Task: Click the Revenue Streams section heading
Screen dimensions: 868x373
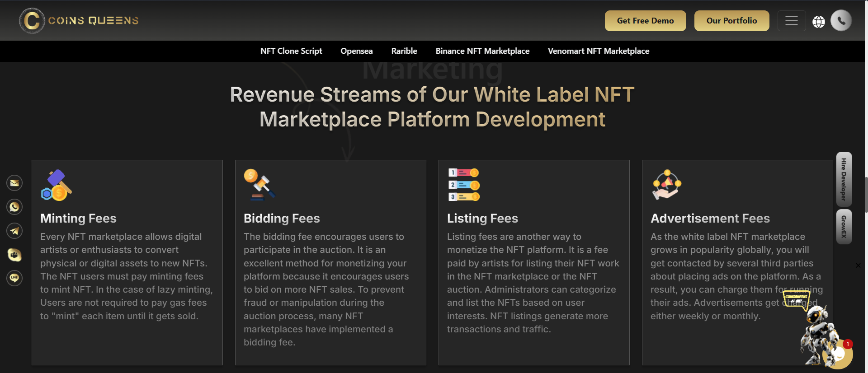Action: pos(432,107)
